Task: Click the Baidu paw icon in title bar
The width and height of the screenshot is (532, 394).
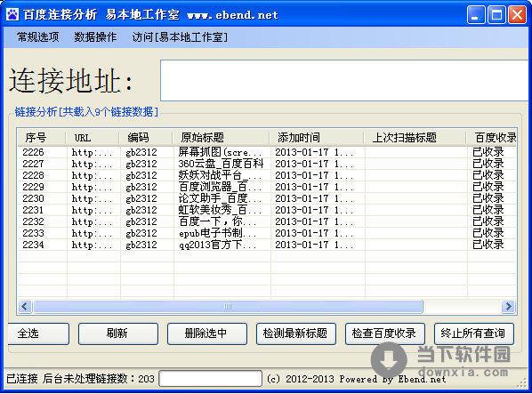Action: 12,14
